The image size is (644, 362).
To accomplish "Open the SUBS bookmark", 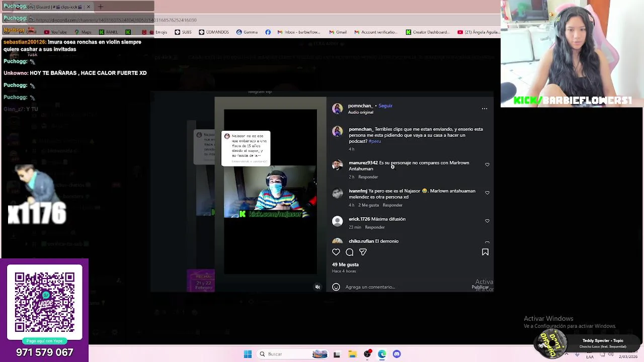I will tap(183, 32).
